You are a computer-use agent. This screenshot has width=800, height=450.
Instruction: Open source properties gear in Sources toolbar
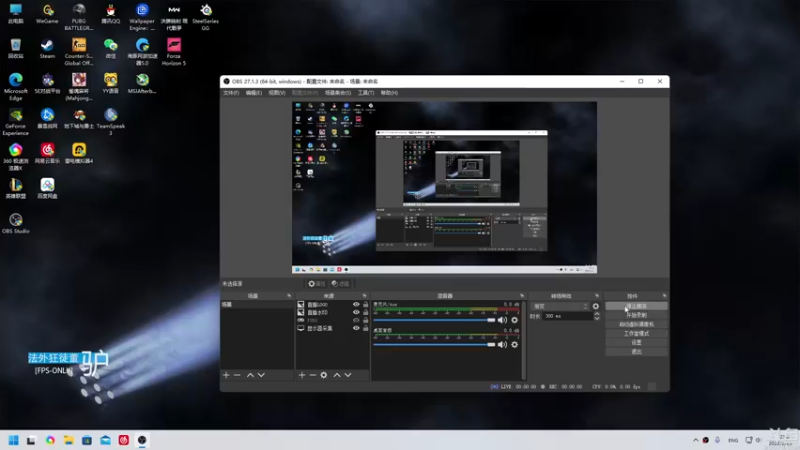pos(324,375)
